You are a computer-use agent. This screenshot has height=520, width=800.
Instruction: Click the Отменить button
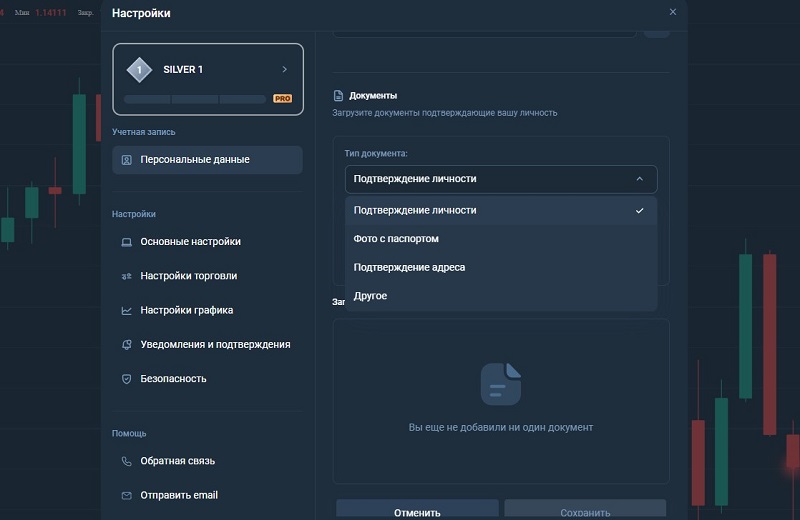point(417,510)
